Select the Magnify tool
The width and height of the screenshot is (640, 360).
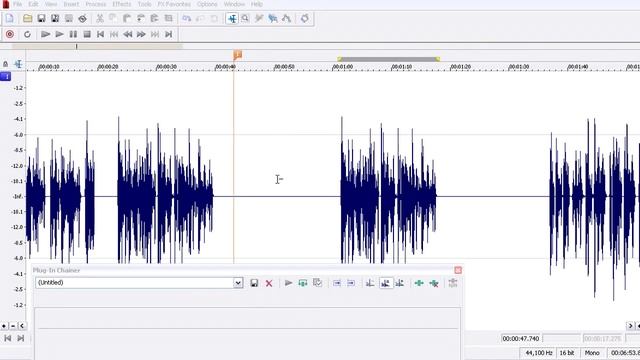[245, 18]
